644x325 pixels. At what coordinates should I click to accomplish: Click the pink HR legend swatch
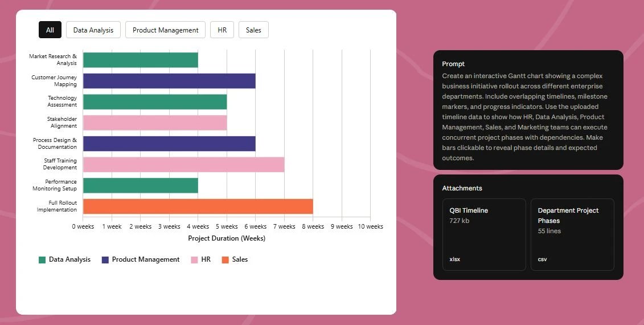click(x=194, y=260)
